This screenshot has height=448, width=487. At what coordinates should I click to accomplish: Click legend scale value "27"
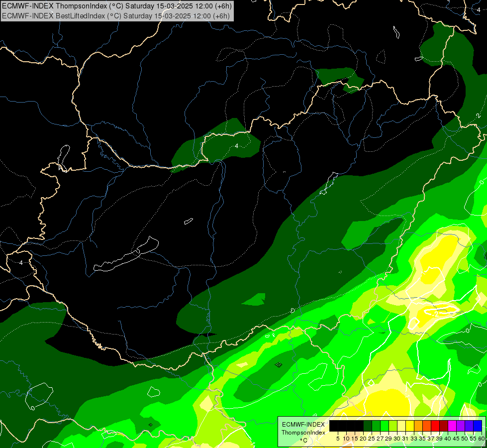380,439
